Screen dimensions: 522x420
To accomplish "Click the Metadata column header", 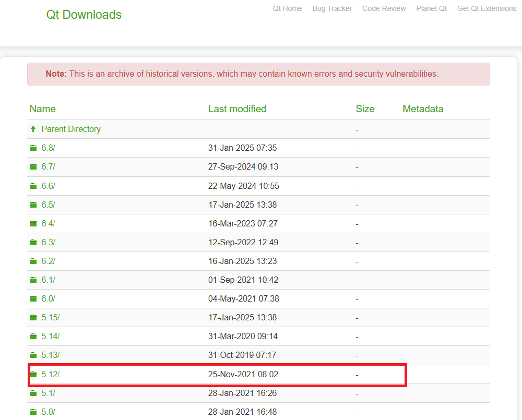I will tap(423, 109).
